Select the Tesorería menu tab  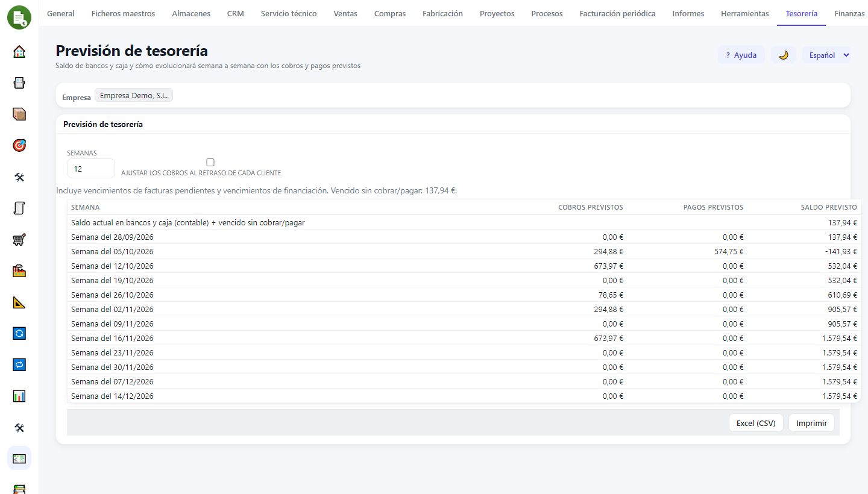(802, 13)
